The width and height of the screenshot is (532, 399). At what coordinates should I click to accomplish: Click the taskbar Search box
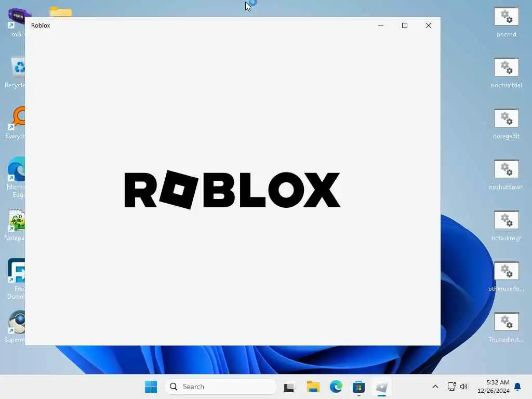click(221, 387)
